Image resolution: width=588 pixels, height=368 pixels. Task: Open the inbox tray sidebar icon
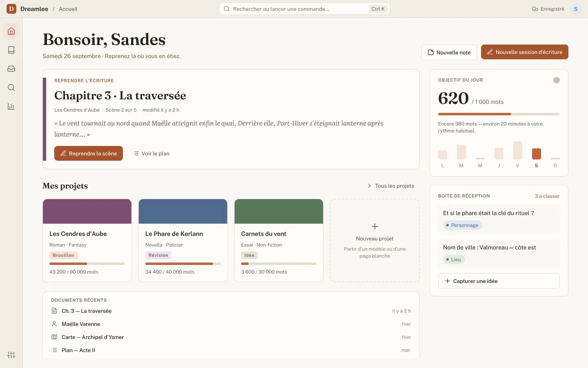[x=11, y=69]
